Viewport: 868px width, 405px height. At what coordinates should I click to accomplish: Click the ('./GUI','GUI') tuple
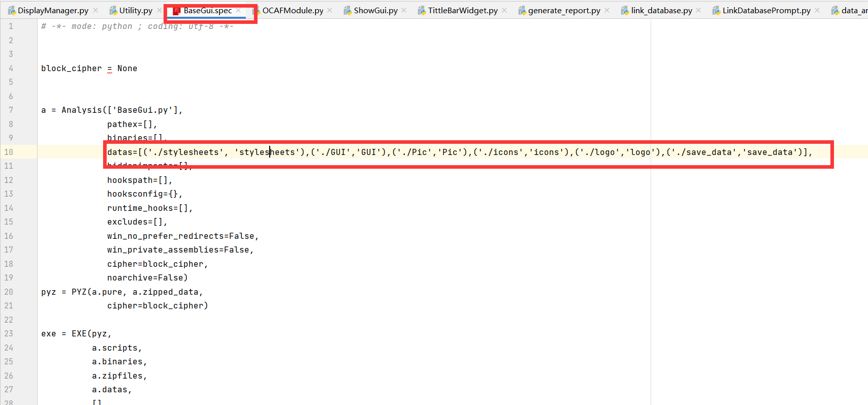click(348, 152)
